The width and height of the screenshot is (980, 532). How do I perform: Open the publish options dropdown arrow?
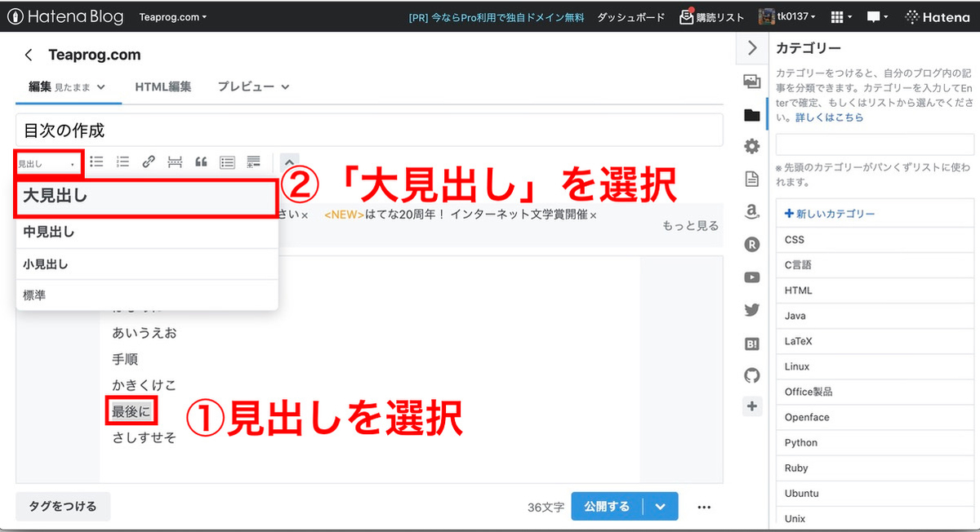tap(661, 507)
